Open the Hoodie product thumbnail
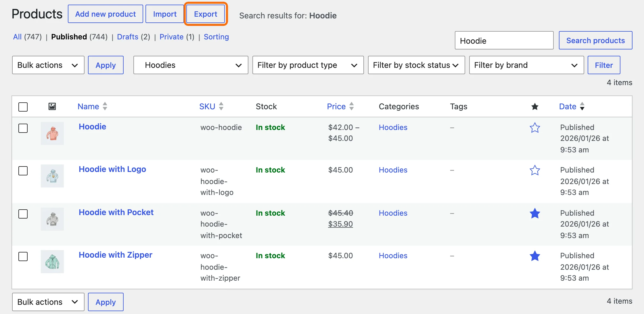The width and height of the screenshot is (644, 314). [x=52, y=133]
